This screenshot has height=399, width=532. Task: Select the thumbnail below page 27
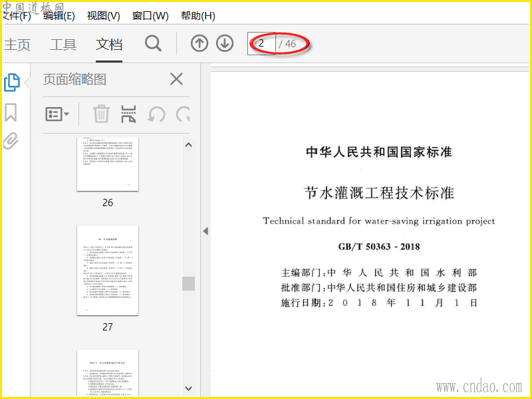[x=108, y=372]
